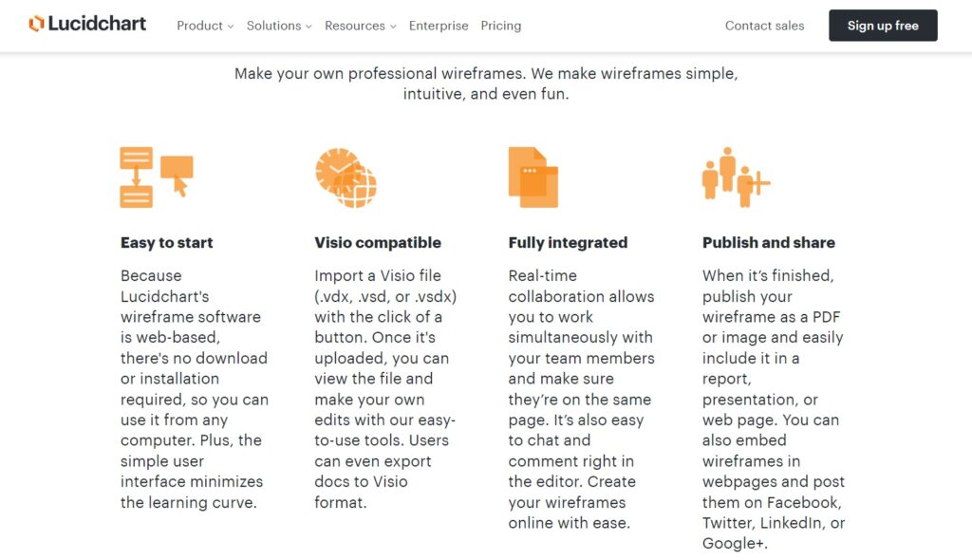The height and width of the screenshot is (560, 972).
Task: Expand the Resources dropdown menu
Action: click(360, 26)
